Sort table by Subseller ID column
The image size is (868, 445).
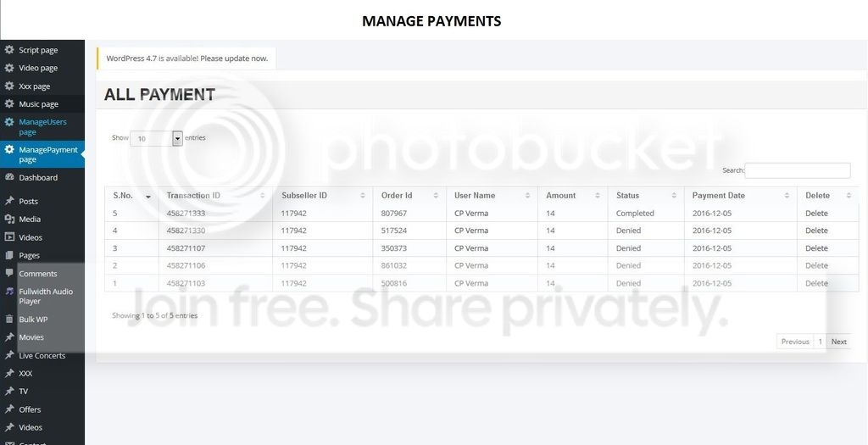point(323,196)
